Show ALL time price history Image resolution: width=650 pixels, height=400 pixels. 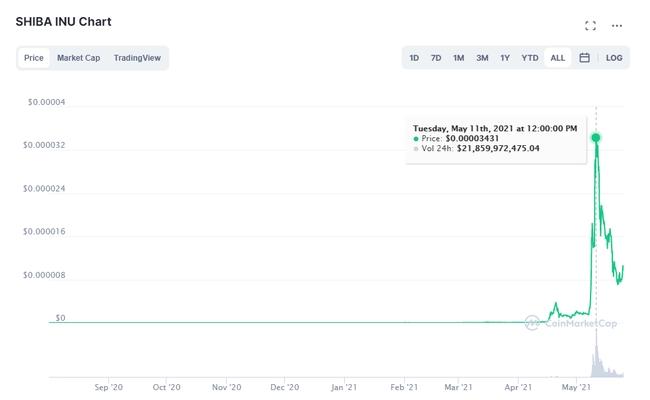pos(558,58)
